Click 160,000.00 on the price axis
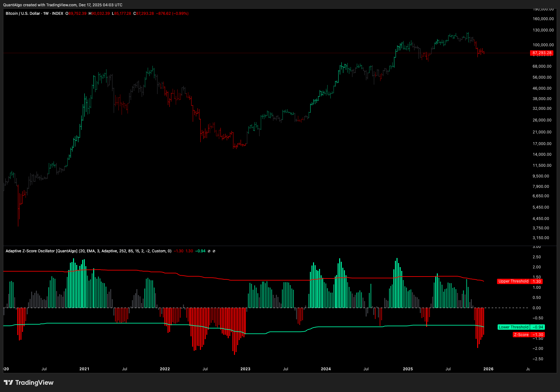Screen dimensions: 560x392 [x=543, y=19]
